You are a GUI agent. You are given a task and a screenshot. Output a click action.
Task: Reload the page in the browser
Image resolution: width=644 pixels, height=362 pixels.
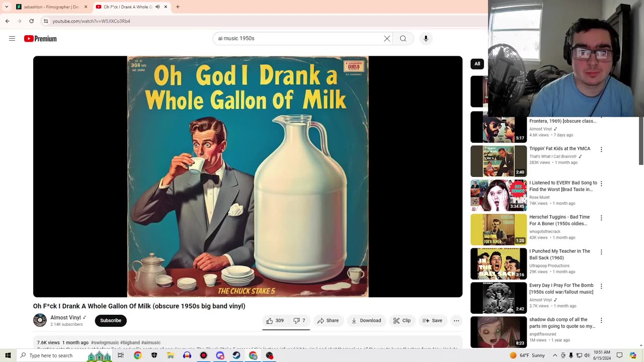tap(31, 21)
